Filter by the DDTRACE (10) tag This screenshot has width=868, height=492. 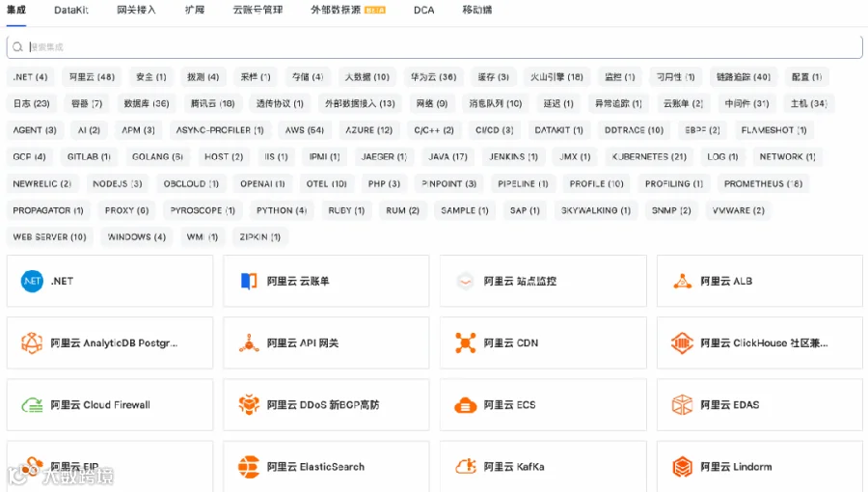634,130
